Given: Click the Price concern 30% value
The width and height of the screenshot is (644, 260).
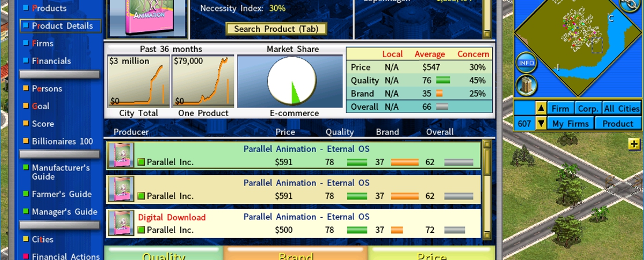Looking at the screenshot, I should [477, 67].
